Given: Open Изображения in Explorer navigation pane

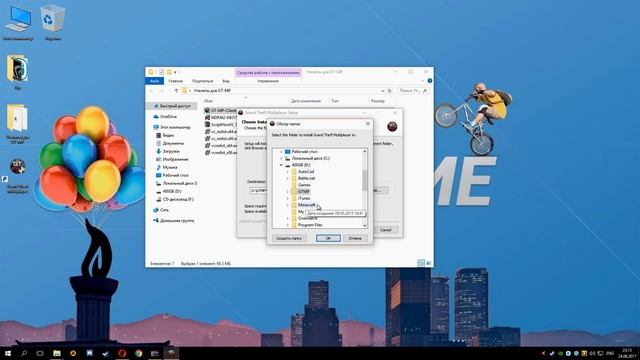Looking at the screenshot, I should (172, 159).
